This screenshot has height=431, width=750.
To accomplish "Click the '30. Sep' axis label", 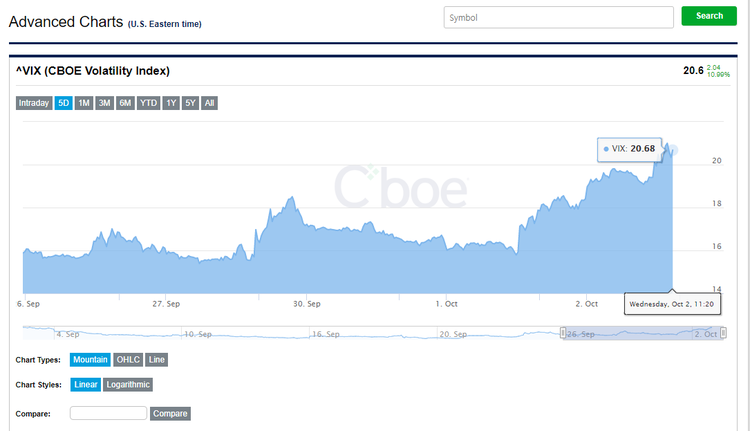I will (307, 304).
